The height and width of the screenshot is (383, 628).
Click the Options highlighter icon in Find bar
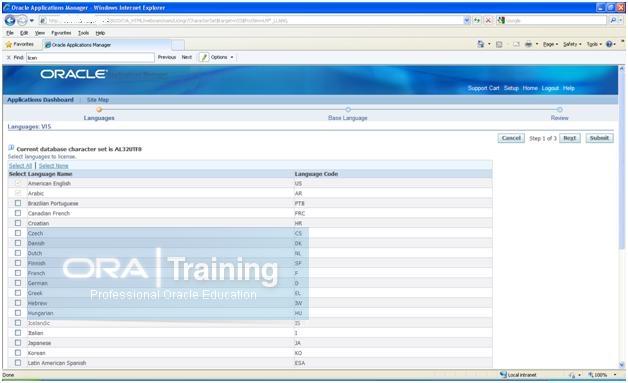tap(204, 57)
